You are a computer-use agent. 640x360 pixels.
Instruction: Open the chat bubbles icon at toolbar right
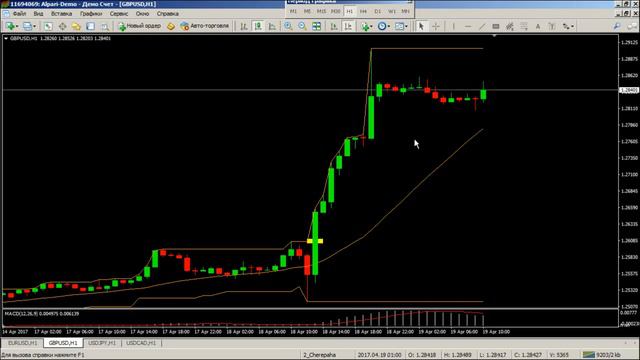coord(632,26)
